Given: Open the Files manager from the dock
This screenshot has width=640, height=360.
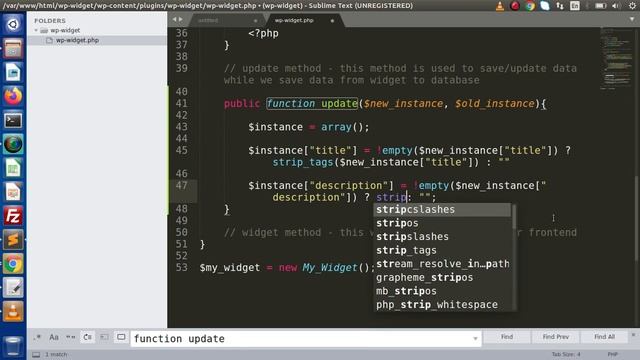Looking at the screenshot, I should pyautogui.click(x=13, y=49).
